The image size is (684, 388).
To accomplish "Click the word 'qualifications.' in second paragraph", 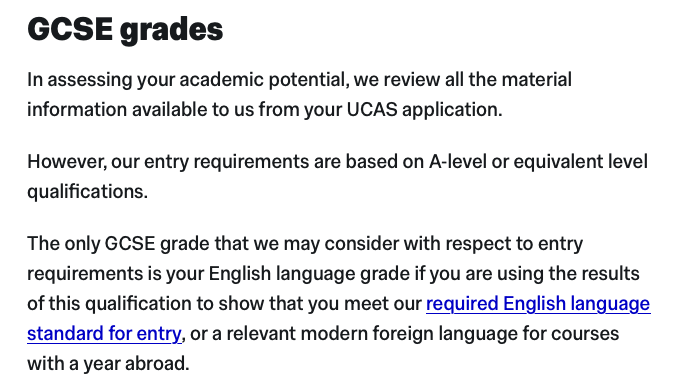I will tap(88, 192).
